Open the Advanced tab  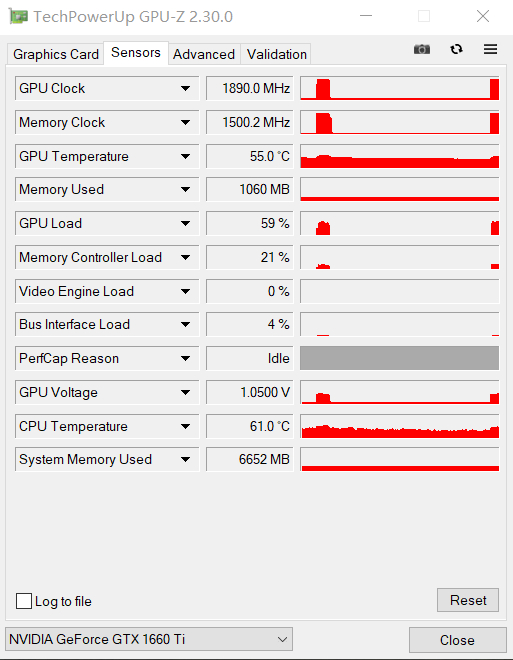[204, 54]
